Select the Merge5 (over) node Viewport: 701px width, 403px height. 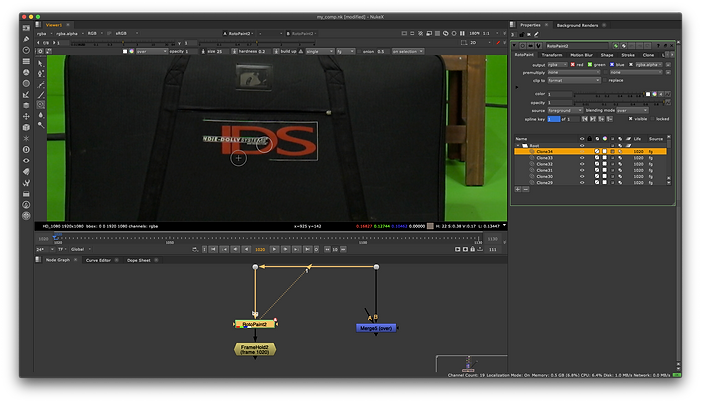(x=376, y=328)
